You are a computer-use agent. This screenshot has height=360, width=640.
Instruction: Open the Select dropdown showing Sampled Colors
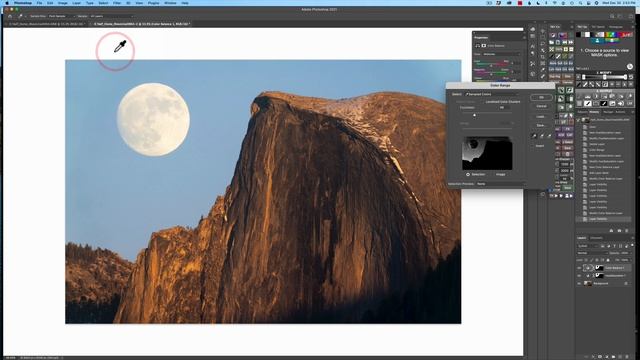point(492,94)
